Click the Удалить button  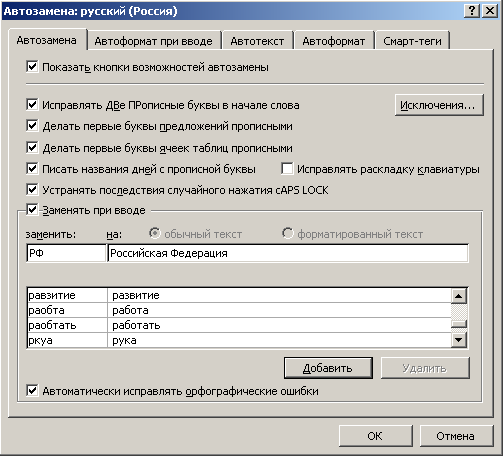[x=425, y=368]
